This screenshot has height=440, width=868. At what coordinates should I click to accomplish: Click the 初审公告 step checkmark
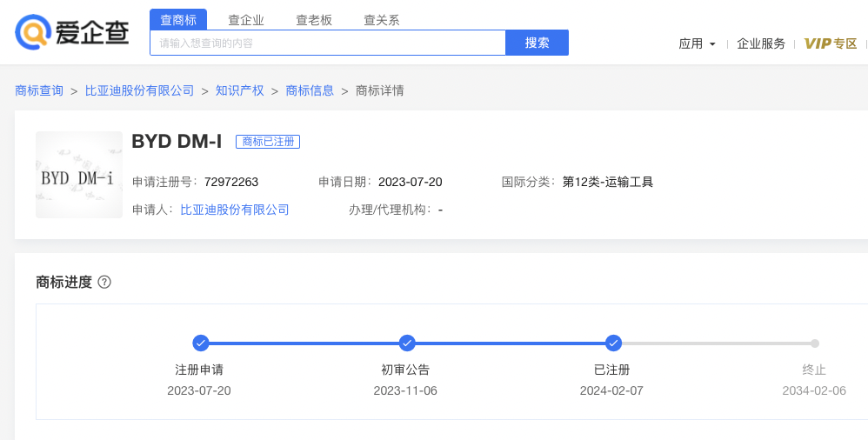[407, 343]
